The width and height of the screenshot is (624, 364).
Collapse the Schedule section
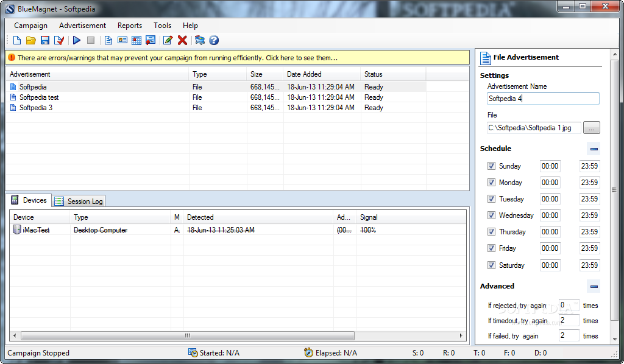pos(594,149)
